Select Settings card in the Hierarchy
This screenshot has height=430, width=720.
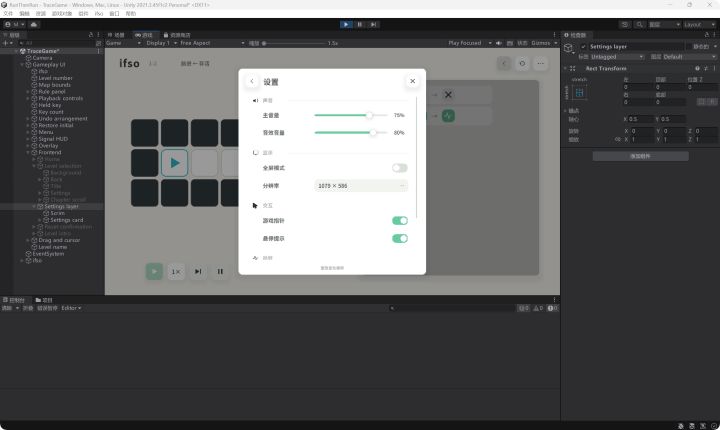pyautogui.click(x=66, y=220)
